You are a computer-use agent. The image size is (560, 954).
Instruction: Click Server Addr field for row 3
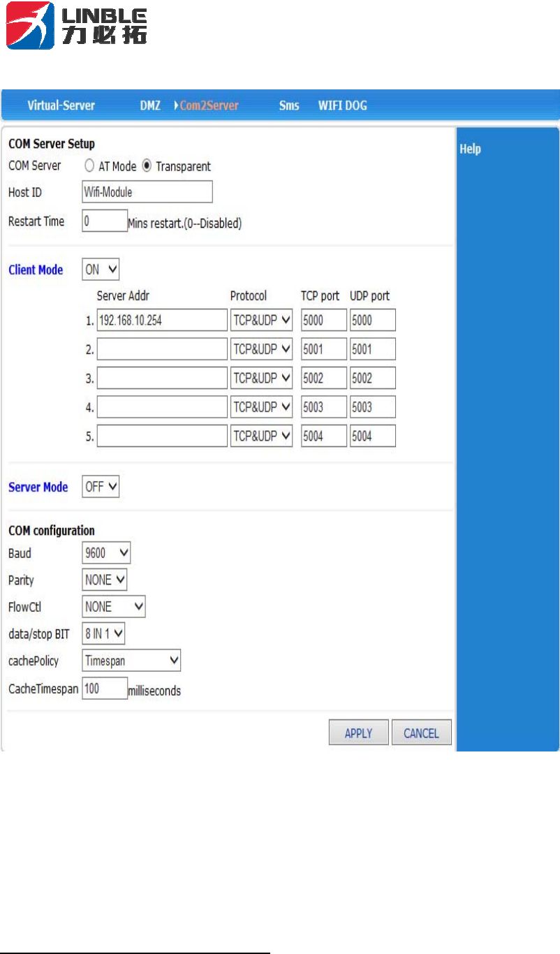click(x=162, y=378)
